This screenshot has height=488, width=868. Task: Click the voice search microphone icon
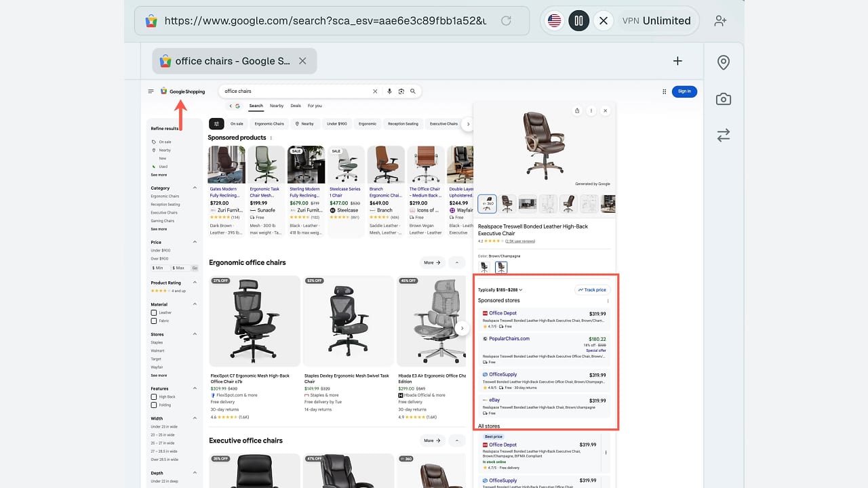click(x=389, y=91)
